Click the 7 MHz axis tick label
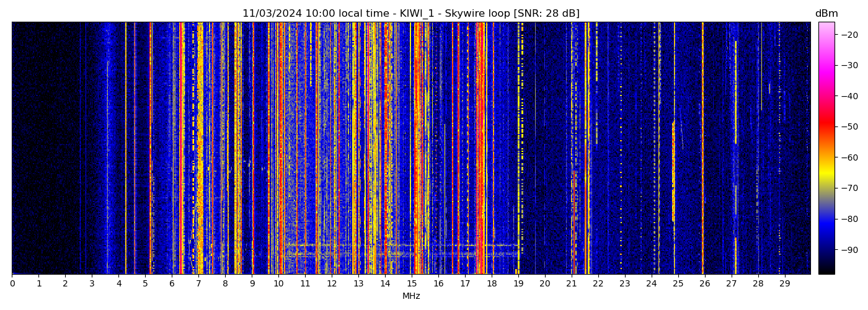Screen dimensions: 868x310 (198, 284)
